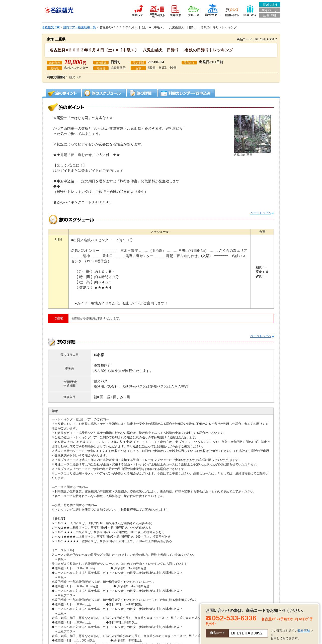Open マイページ button

coord(270,10)
